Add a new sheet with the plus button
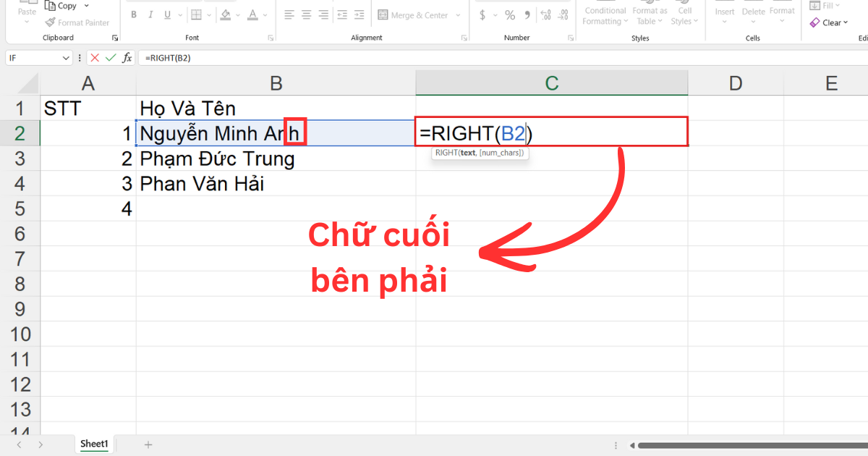 [x=148, y=444]
